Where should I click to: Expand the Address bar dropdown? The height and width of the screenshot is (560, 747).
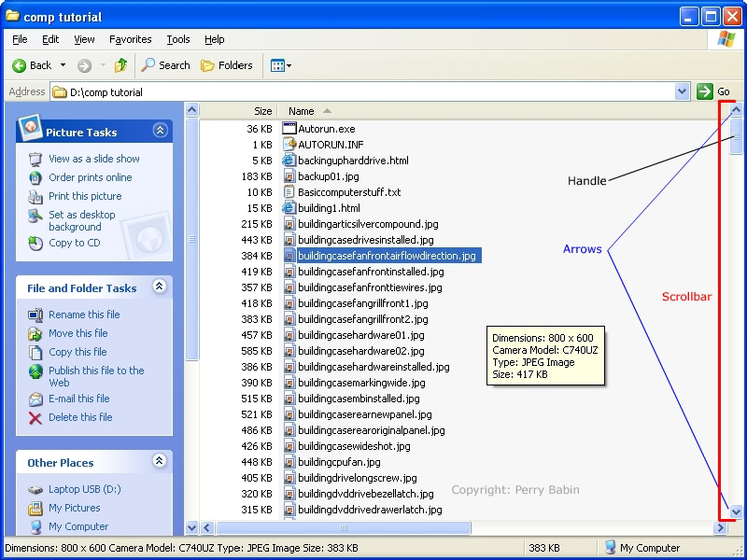[x=682, y=91]
